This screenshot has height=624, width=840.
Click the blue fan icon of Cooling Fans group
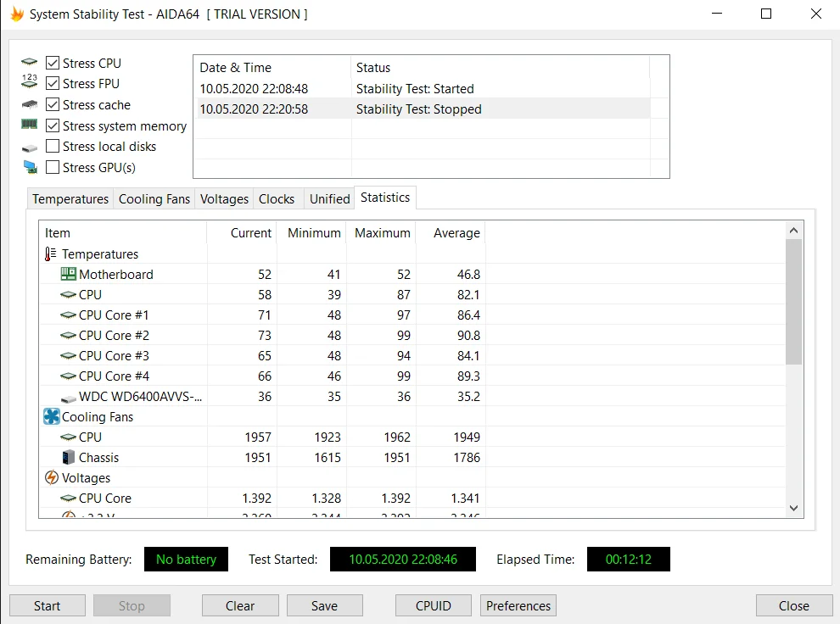[52, 416]
